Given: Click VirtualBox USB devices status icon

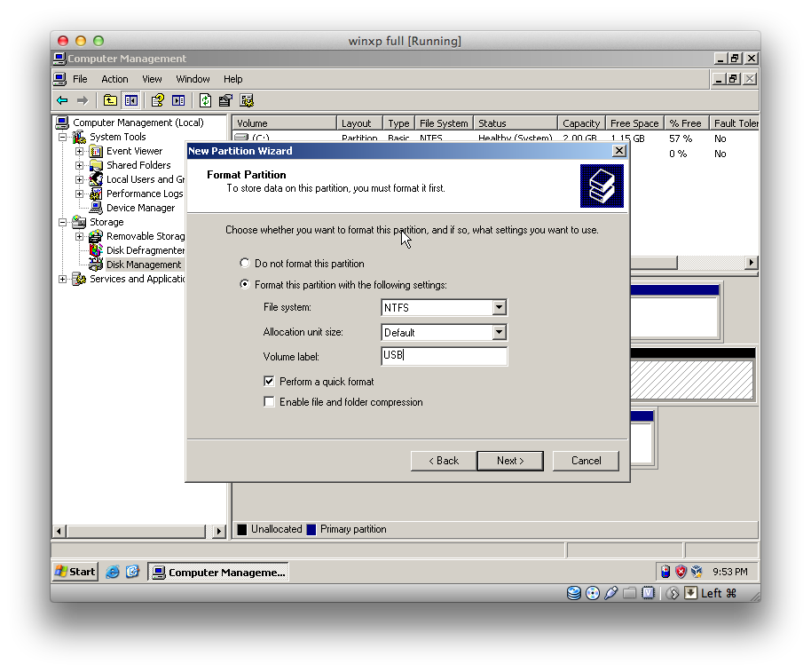Looking at the screenshot, I should (610, 593).
